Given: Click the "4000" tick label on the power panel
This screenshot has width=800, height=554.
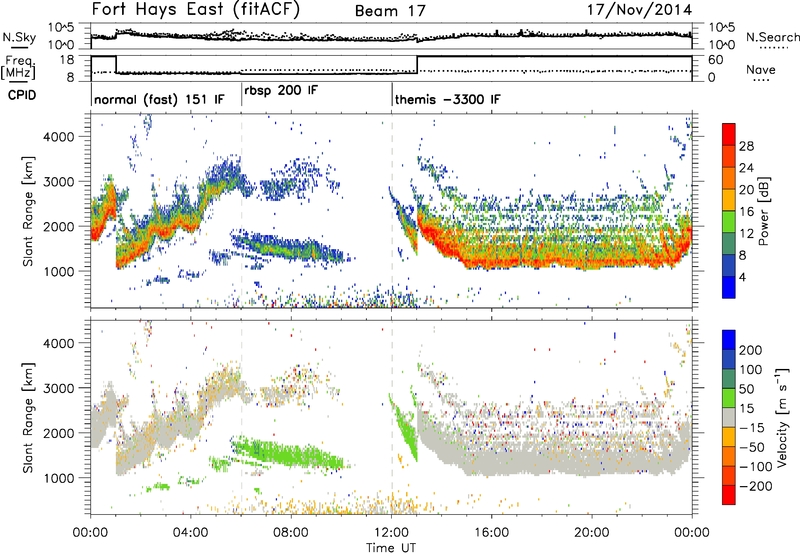Looking at the screenshot, I should (x=58, y=137).
